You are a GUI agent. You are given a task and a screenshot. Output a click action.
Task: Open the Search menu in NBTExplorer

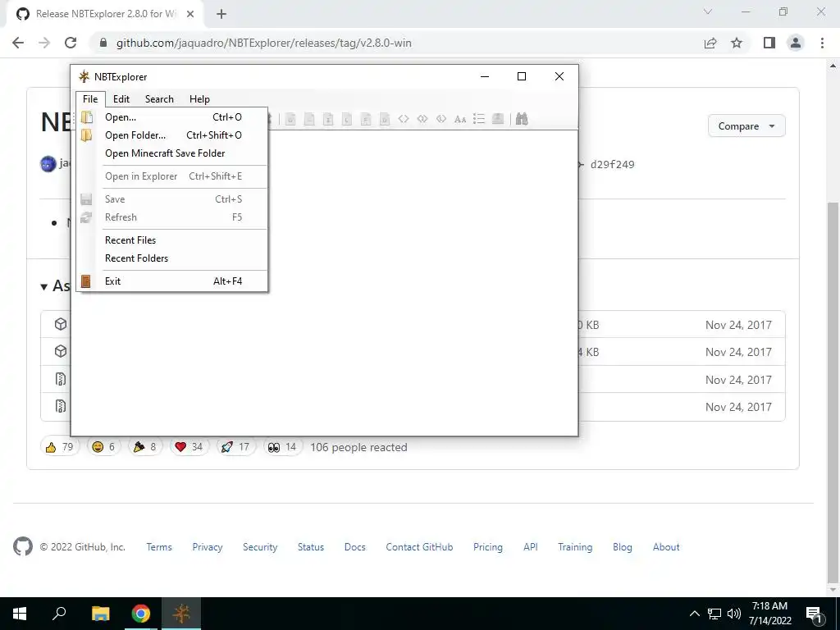tap(159, 99)
